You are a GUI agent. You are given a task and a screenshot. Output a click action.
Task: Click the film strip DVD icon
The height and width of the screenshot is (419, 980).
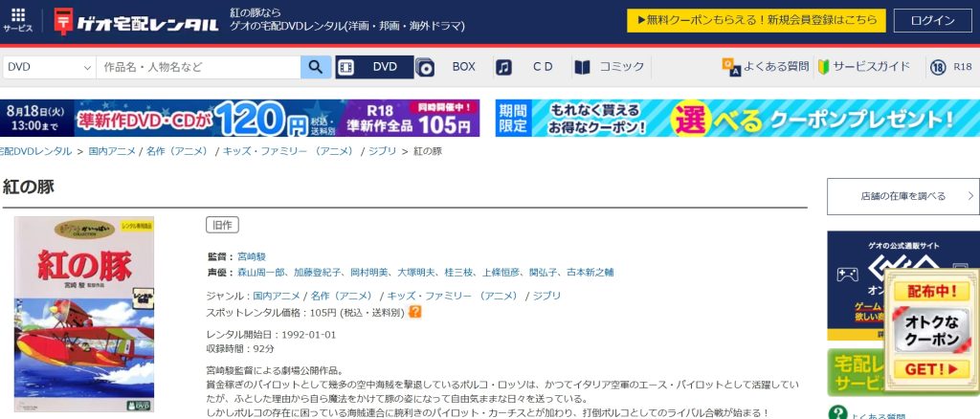pyautogui.click(x=346, y=67)
